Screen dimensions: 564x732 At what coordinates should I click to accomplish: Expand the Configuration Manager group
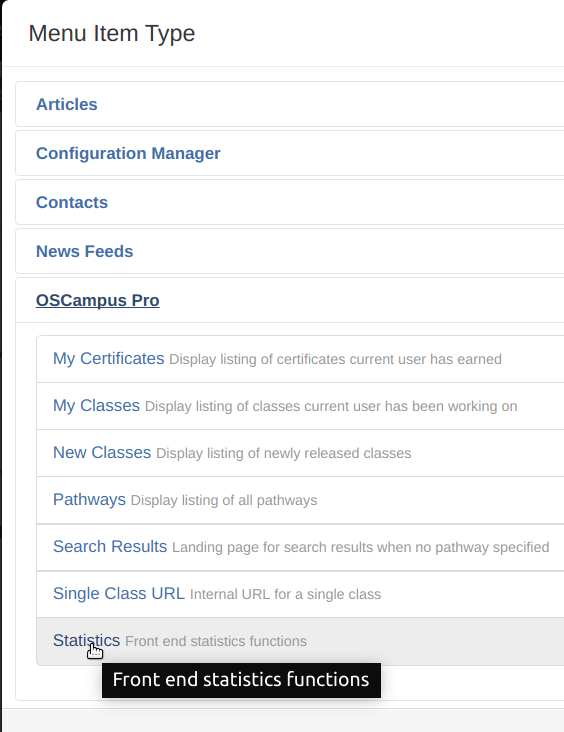[x=128, y=153]
